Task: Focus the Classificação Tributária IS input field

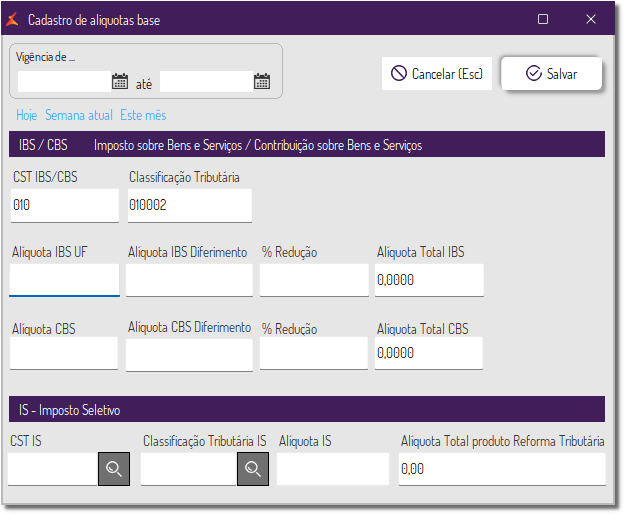Action: coord(189,469)
